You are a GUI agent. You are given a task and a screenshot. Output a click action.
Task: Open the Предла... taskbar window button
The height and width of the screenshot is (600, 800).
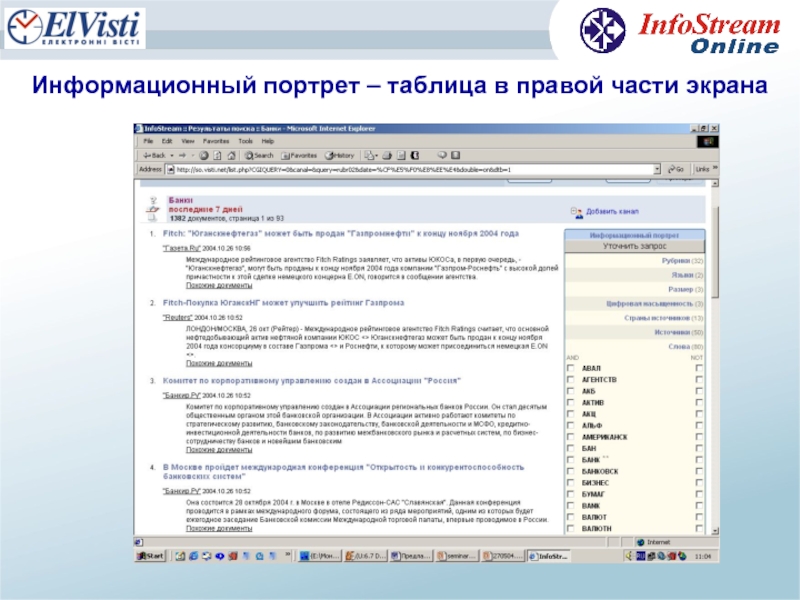point(411,556)
